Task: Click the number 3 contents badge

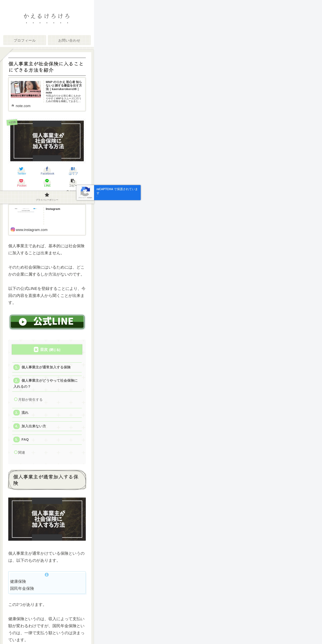Action: pyautogui.click(x=16, y=413)
